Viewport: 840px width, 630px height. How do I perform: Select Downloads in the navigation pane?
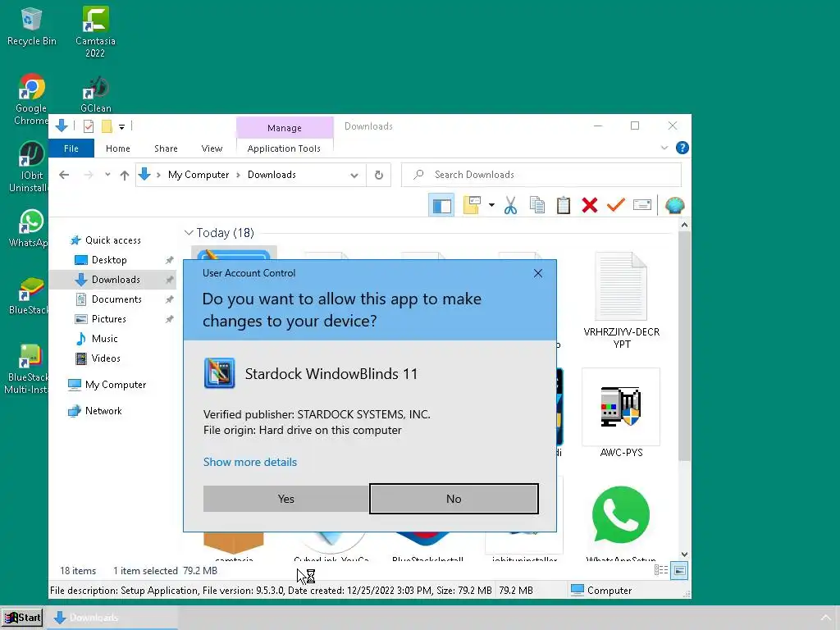[116, 280]
